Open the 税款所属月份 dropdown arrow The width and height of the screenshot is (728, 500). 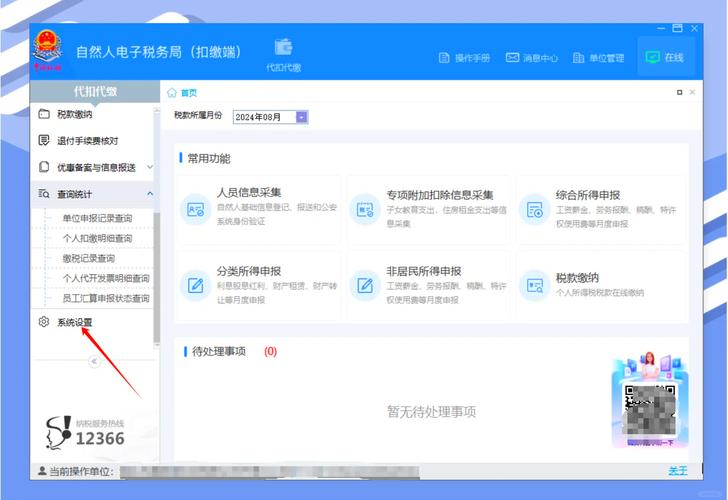[302, 117]
